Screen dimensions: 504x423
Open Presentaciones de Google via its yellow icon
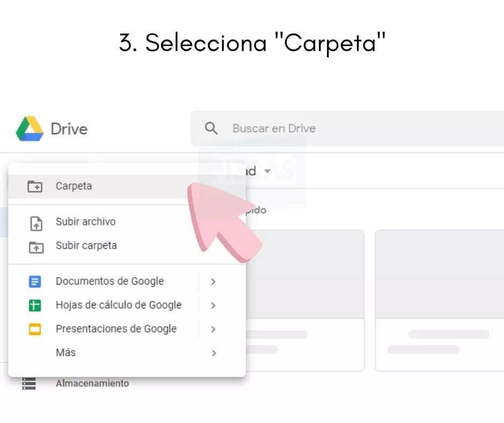click(35, 329)
